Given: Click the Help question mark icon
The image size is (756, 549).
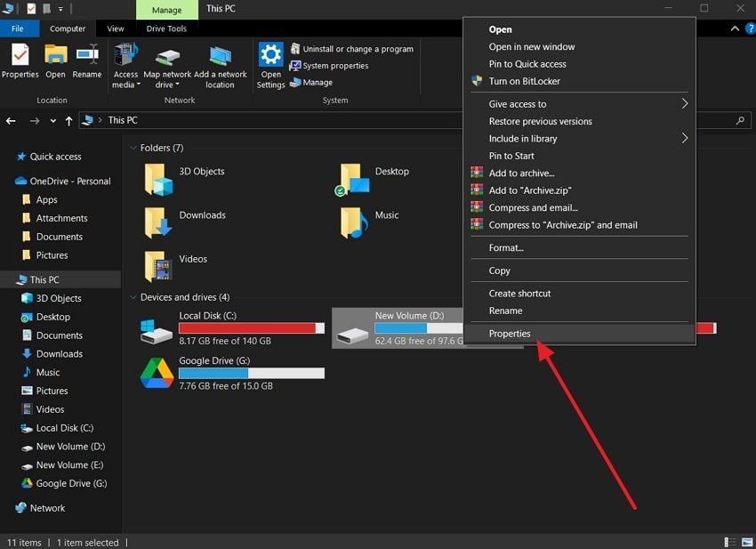Looking at the screenshot, I should pyautogui.click(x=750, y=28).
